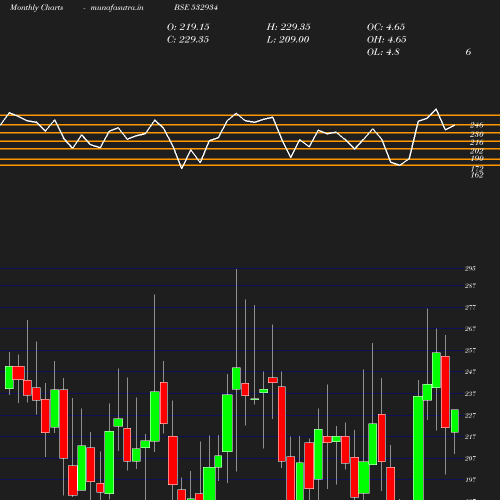Click the 'BSE 532934' symbol label

(196, 7)
